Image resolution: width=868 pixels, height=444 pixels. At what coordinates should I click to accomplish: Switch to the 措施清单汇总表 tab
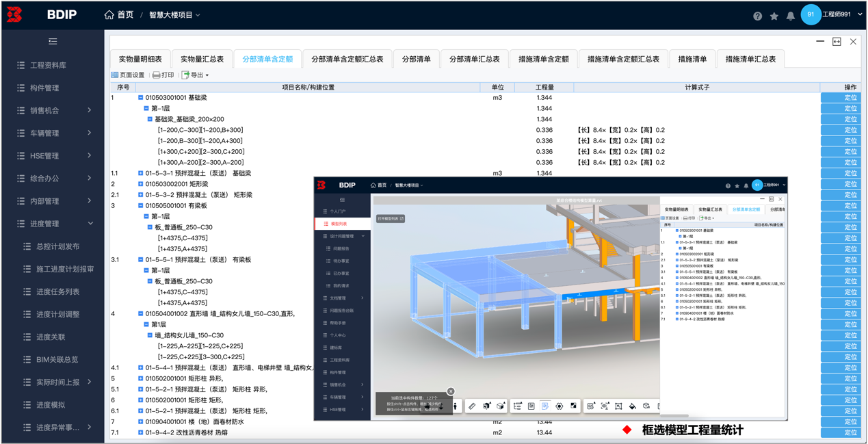(750, 60)
